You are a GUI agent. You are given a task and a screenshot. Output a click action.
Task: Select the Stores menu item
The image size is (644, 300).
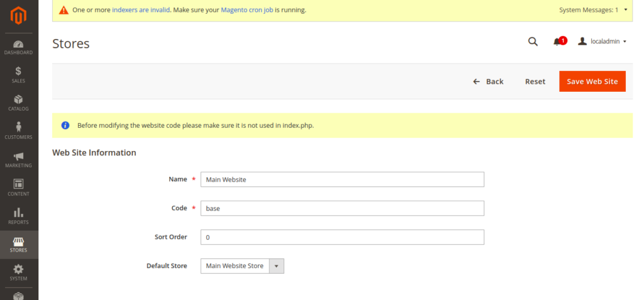(x=18, y=245)
